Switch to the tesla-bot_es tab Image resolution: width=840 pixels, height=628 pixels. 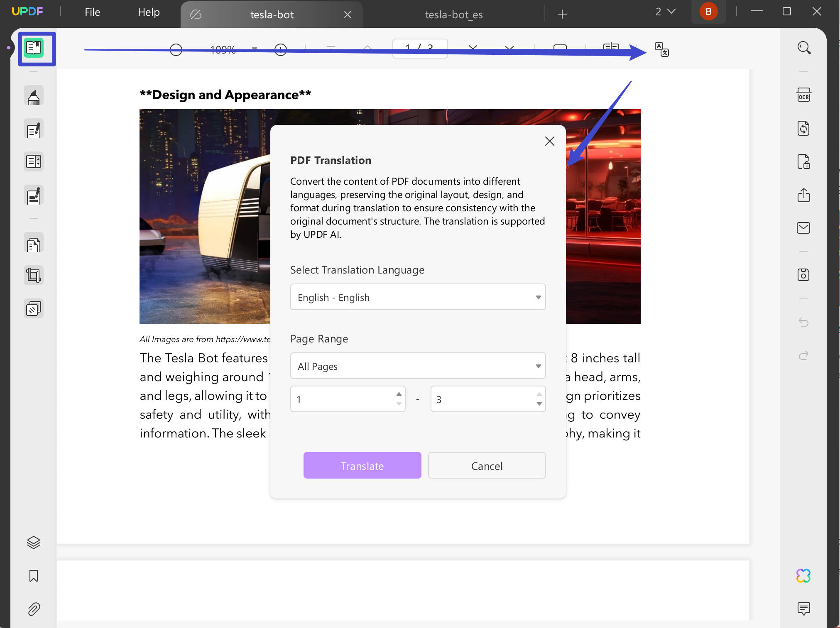pyautogui.click(x=453, y=14)
